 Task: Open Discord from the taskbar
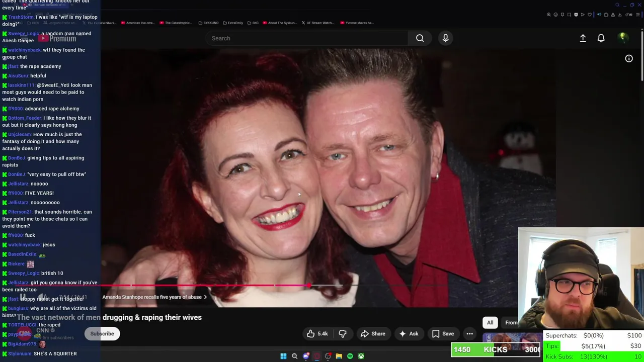pos(306,356)
